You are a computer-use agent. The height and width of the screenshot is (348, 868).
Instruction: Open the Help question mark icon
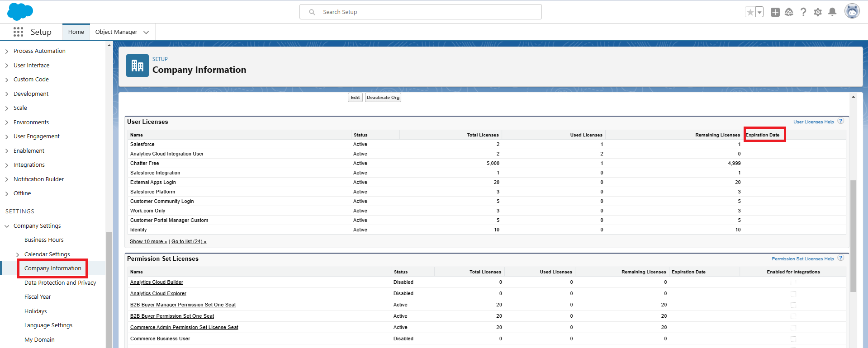pyautogui.click(x=803, y=12)
